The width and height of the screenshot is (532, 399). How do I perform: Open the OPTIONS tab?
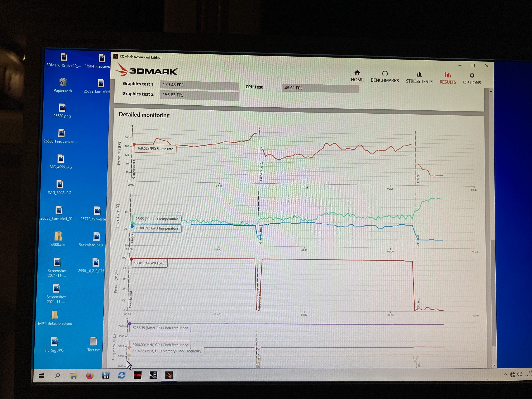pos(472,79)
